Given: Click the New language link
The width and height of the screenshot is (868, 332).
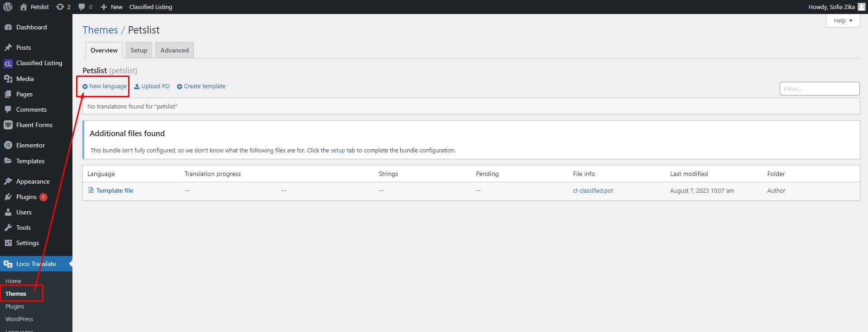Looking at the screenshot, I should [x=105, y=86].
